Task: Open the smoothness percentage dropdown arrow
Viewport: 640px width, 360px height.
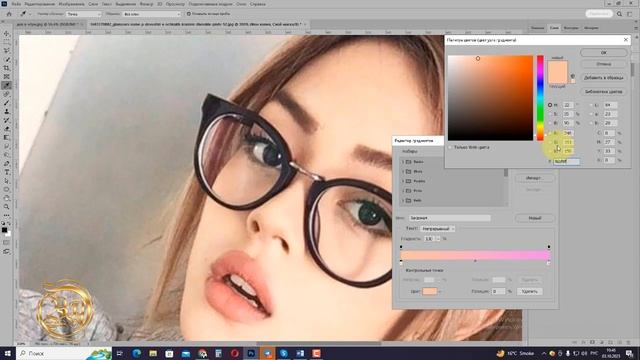Action: (438, 238)
